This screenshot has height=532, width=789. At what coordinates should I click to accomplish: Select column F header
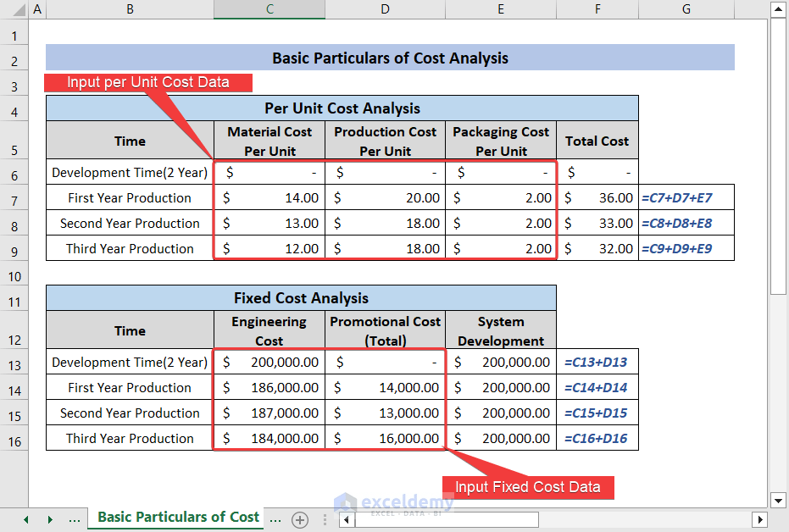point(597,8)
